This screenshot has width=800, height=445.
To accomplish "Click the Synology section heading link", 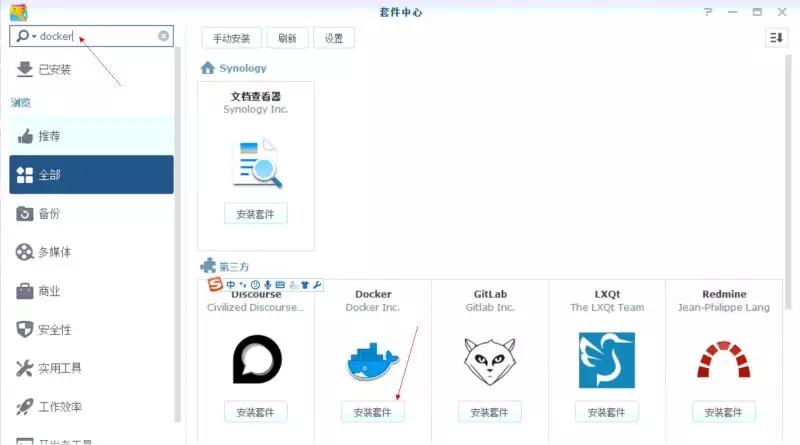I will pos(243,68).
